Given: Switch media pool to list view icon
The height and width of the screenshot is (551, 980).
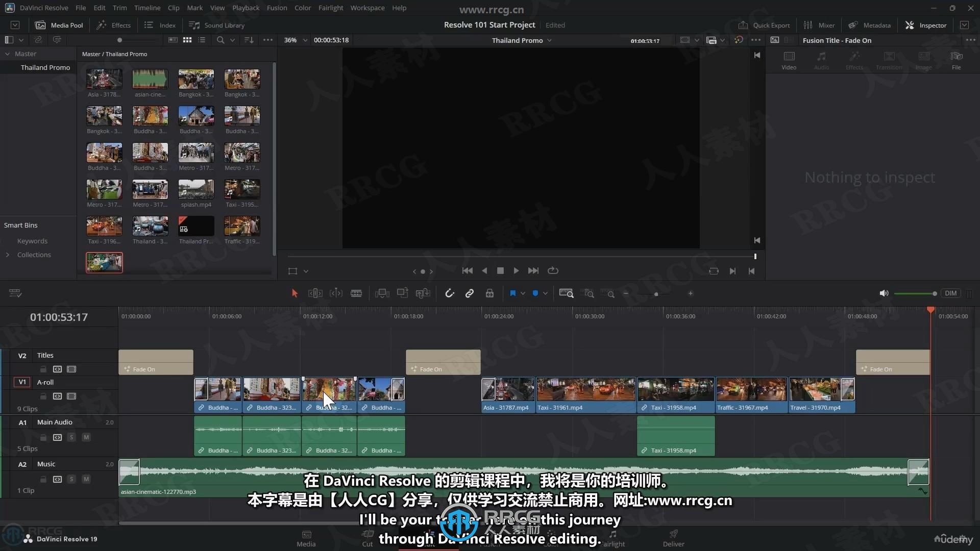Looking at the screenshot, I should pyautogui.click(x=202, y=40).
